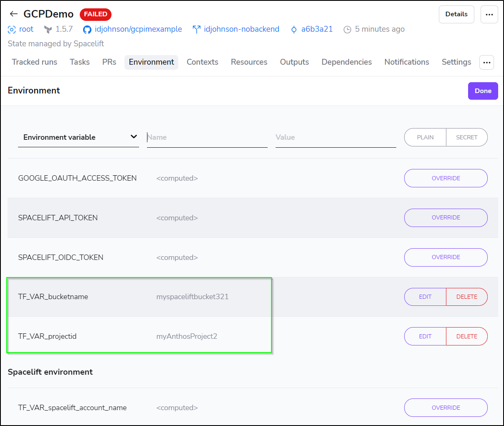Go to the PRs tab
Screen dimensions: 504x426
(x=109, y=62)
